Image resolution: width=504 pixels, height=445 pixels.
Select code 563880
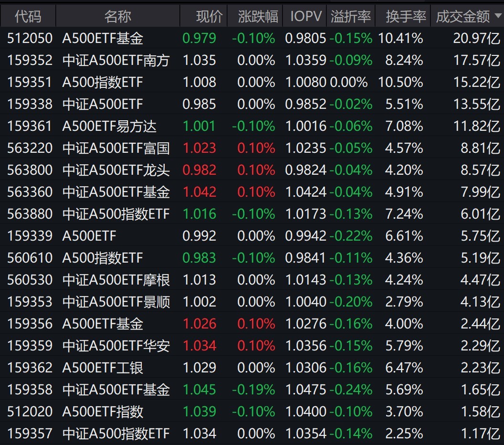click(x=30, y=214)
